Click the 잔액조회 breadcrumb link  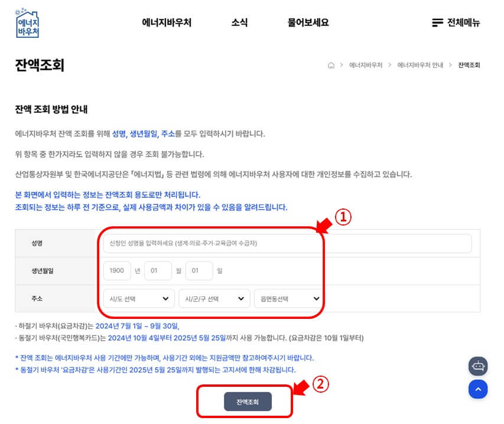tap(469, 65)
